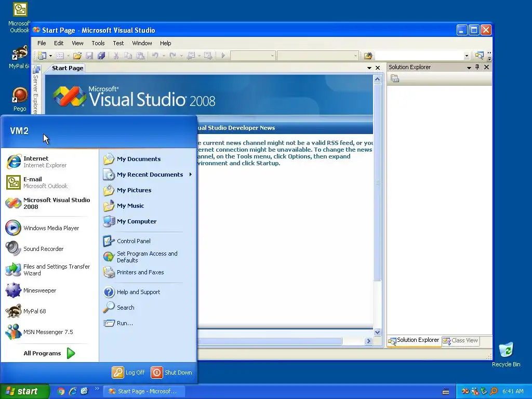The image size is (532, 399).
Task: Toggle auto-hide pin on Solution Explorer
Action: (x=477, y=67)
